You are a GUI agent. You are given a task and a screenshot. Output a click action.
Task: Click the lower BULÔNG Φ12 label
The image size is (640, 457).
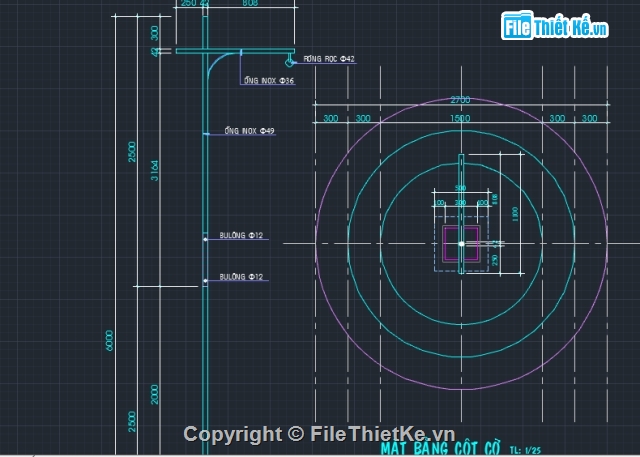241,277
